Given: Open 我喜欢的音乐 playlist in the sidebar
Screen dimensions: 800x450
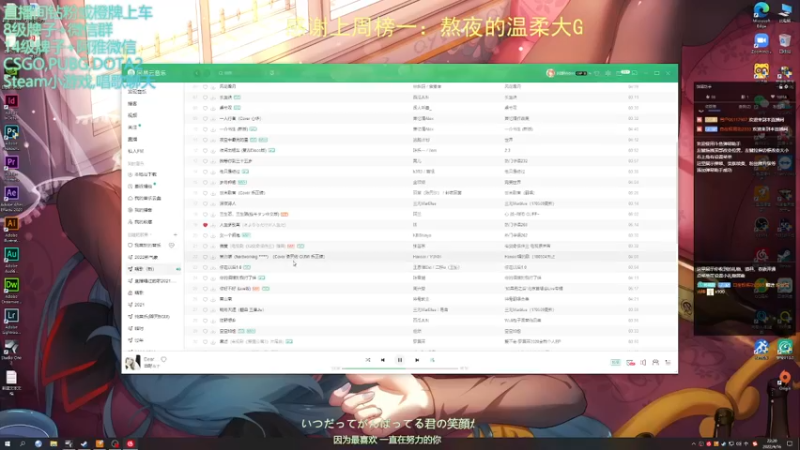Looking at the screenshot, I should [x=145, y=245].
